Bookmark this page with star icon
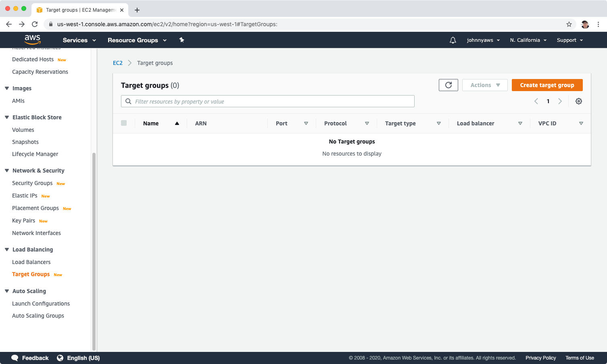607x364 pixels. [x=569, y=24]
